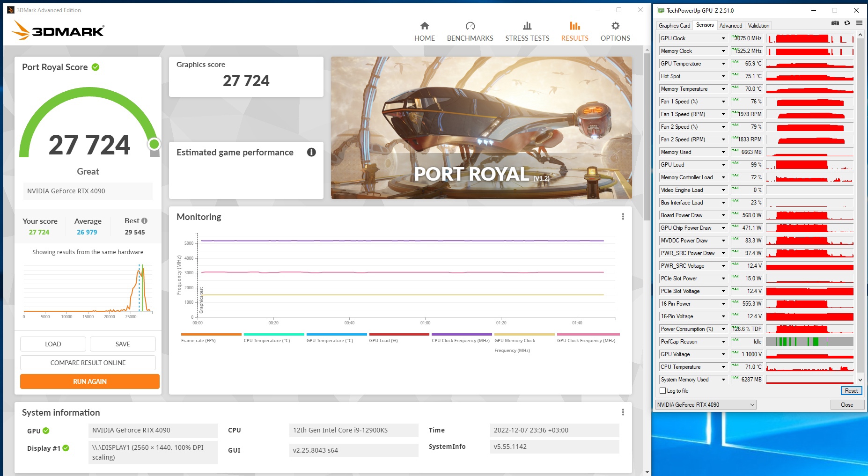Screen dimensions: 868x476
Task: Toggle GPU Temperature legend series
Action: [337, 338]
